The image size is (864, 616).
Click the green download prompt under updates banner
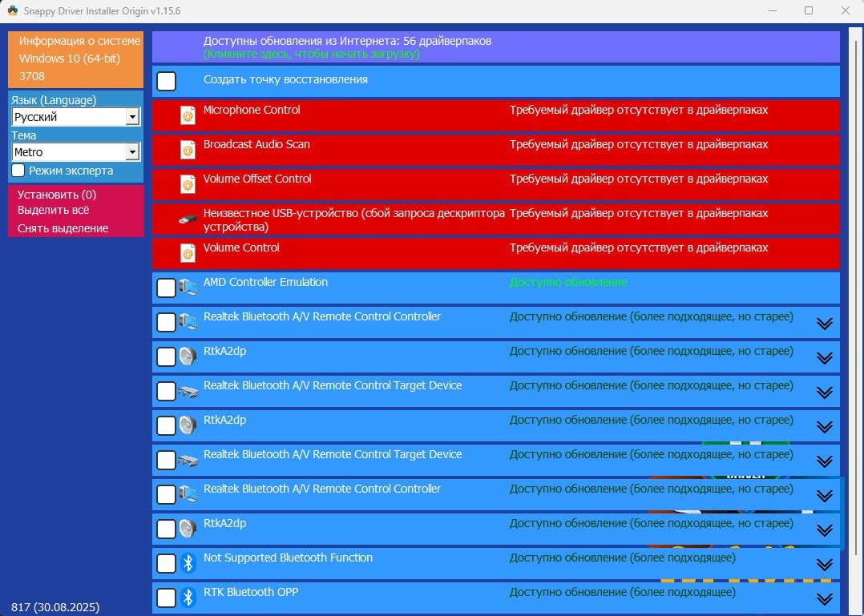tap(311, 54)
